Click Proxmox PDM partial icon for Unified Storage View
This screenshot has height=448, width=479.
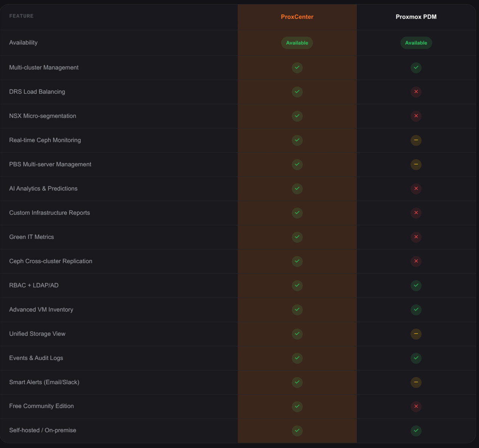click(416, 334)
